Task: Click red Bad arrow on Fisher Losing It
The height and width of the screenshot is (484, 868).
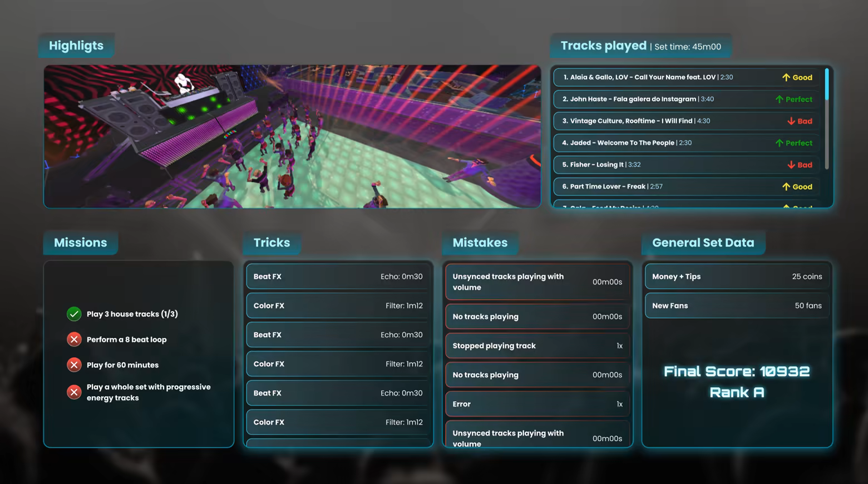Action: (x=791, y=165)
